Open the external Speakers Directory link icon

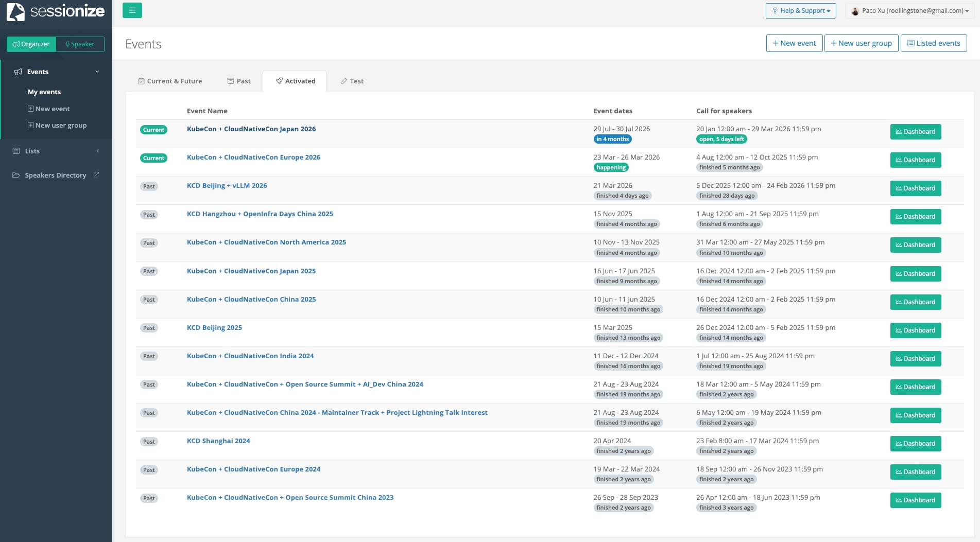click(96, 175)
